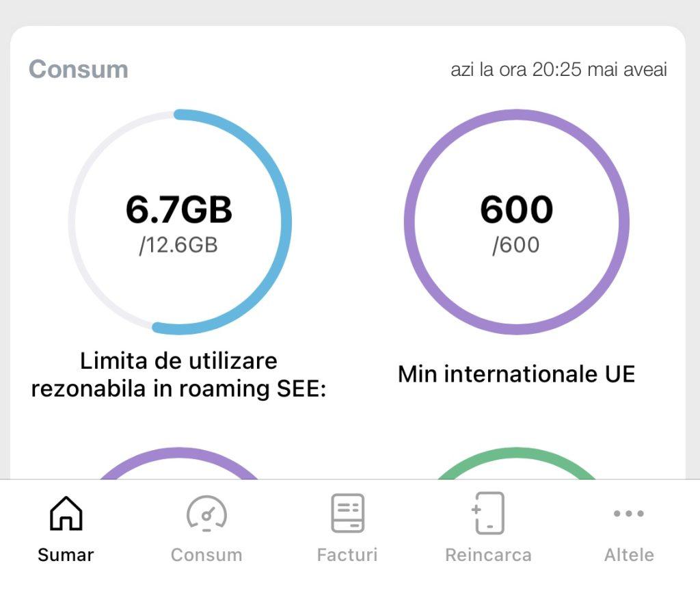Tap the Consum section heading
This screenshot has width=700, height=602.
tap(79, 70)
